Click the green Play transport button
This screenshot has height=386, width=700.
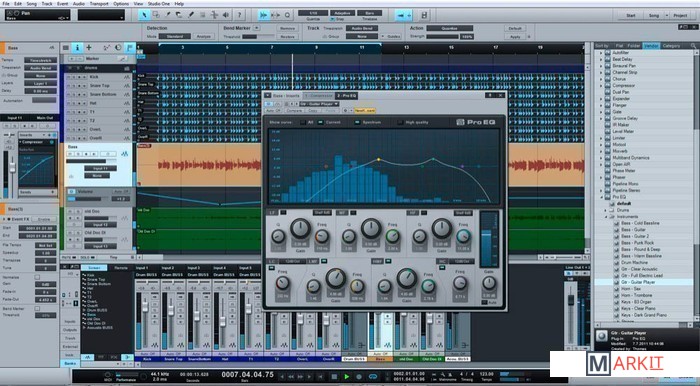pyautogui.click(x=346, y=377)
